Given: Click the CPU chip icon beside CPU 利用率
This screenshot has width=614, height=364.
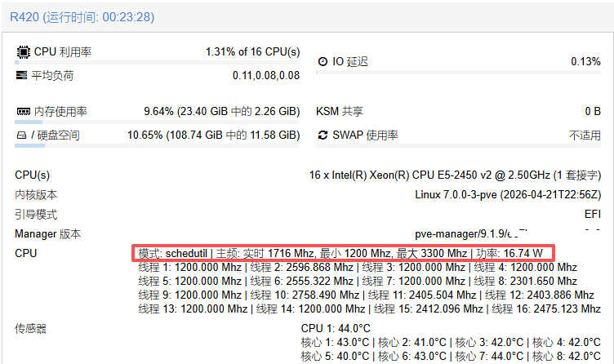Looking at the screenshot, I should click(x=23, y=51).
